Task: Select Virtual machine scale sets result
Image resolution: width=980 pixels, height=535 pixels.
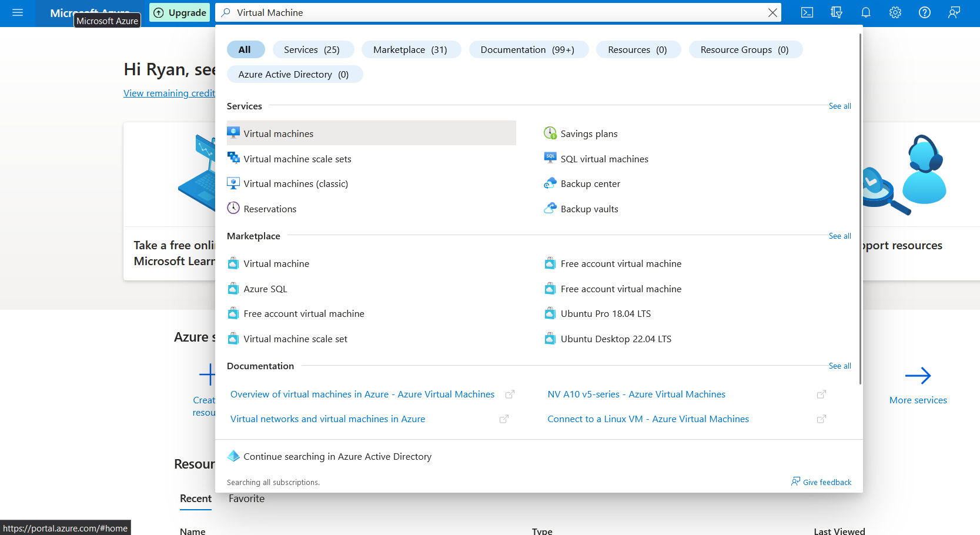Action: (372, 158)
